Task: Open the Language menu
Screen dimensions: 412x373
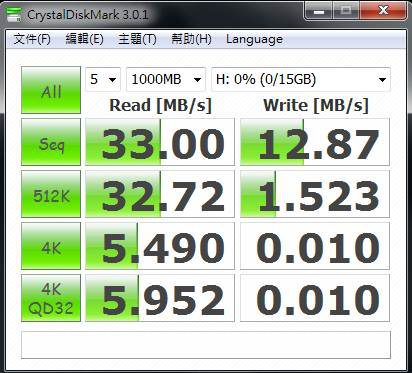Action: coord(254,39)
